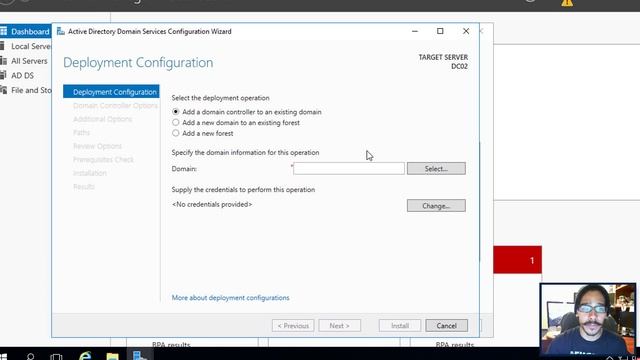The height and width of the screenshot is (360, 640).
Task: Open All Servers in Server Manager sidebar
Action: click(25, 61)
